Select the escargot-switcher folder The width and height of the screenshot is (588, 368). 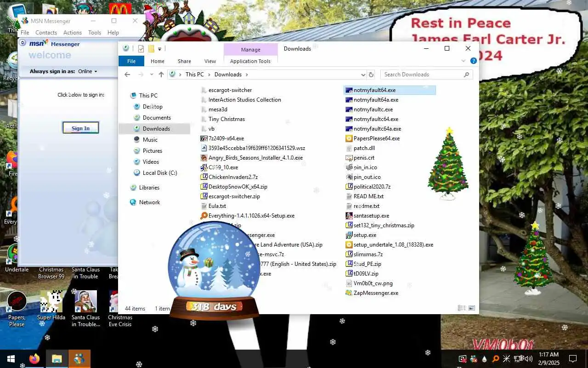click(230, 90)
